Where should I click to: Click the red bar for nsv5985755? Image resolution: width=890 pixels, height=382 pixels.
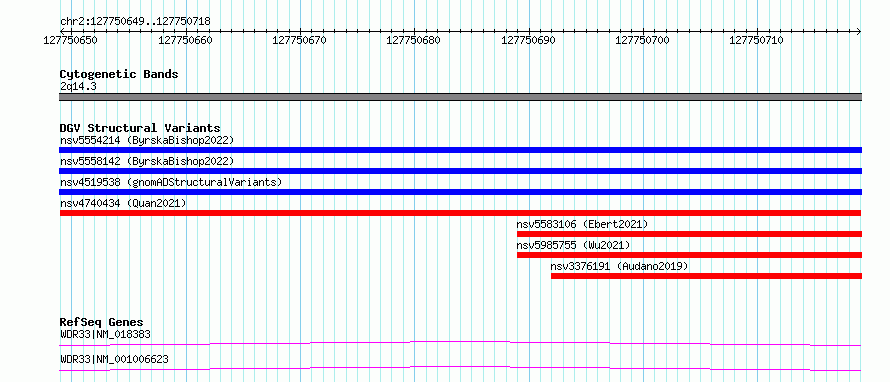click(689, 255)
